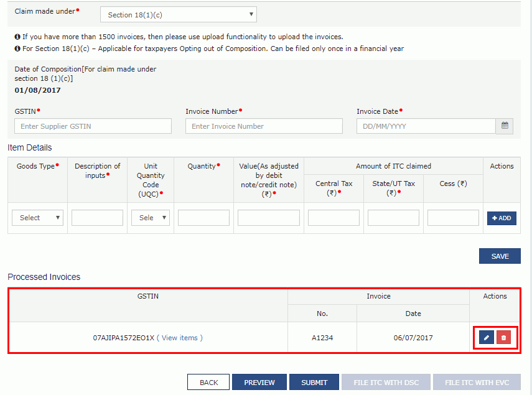Open View items for GSTIN 07AJIPA1572EO1X

pyautogui.click(x=179, y=337)
